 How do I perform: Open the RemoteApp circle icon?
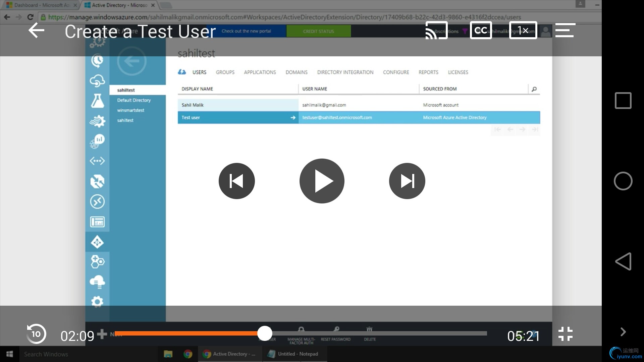click(97, 201)
